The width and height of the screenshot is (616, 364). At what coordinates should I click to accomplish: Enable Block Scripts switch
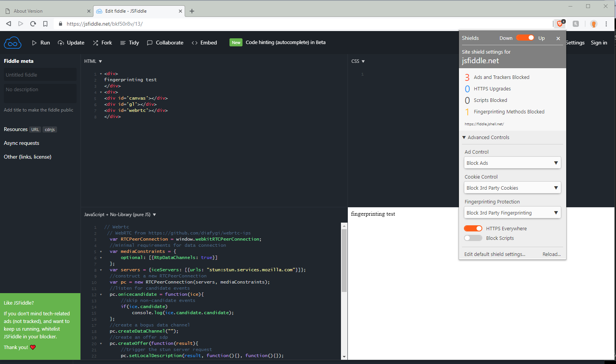pos(473,238)
